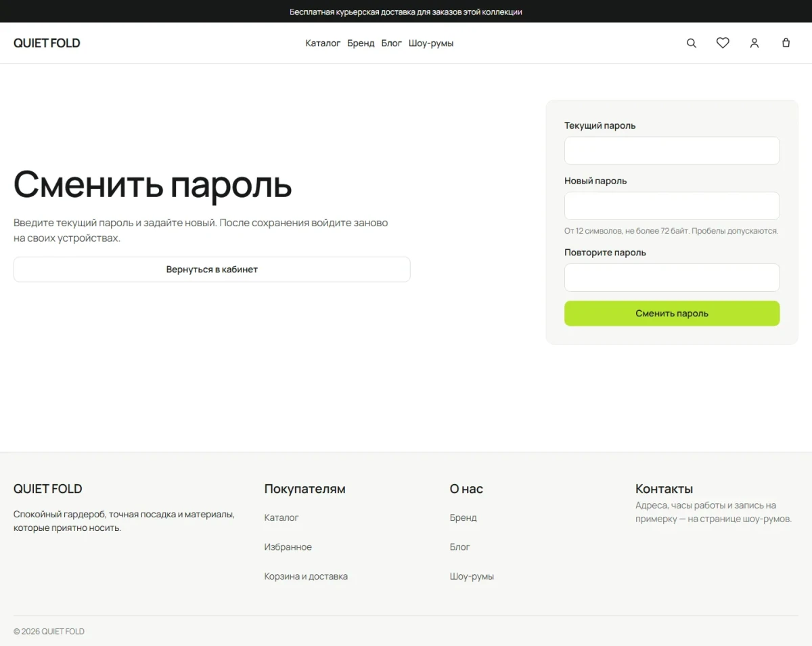The image size is (812, 646).
Task: Open footer link Блог
Action: point(460,546)
